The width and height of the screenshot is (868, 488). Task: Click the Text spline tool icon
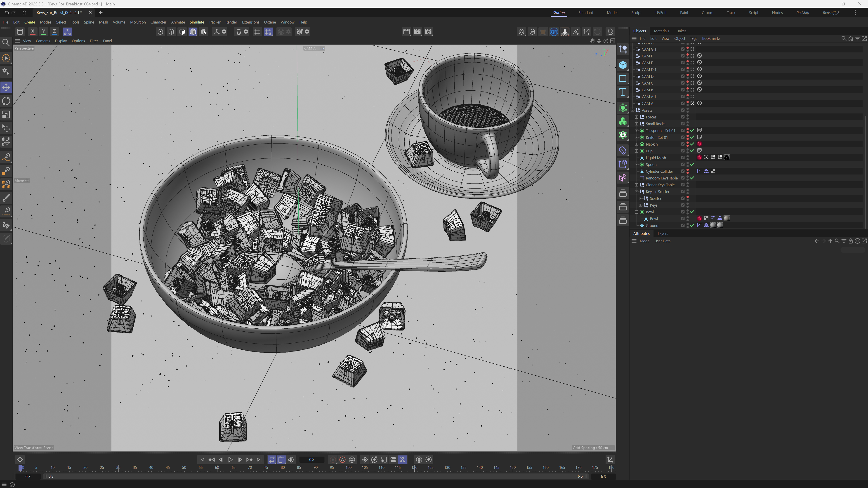click(623, 92)
